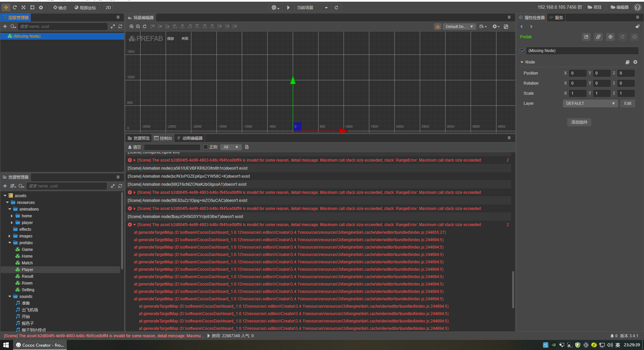The image size is (644, 350).
Task: Toggle the inspector lock icon
Action: click(637, 27)
